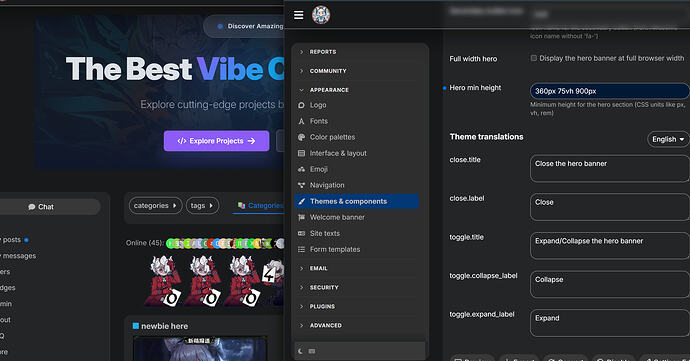This screenshot has height=361, width=690.
Task: Click the Explore Projects button
Action: (217, 141)
